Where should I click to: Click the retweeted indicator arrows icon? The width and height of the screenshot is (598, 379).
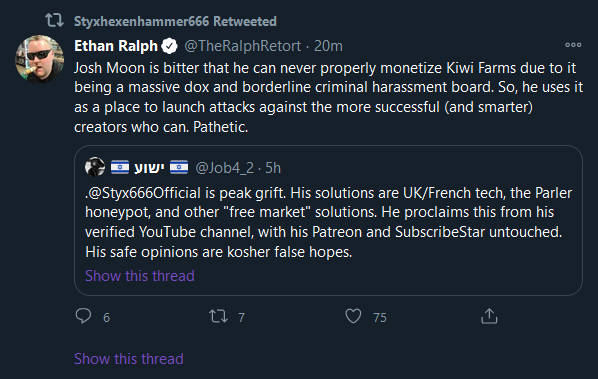click(54, 20)
